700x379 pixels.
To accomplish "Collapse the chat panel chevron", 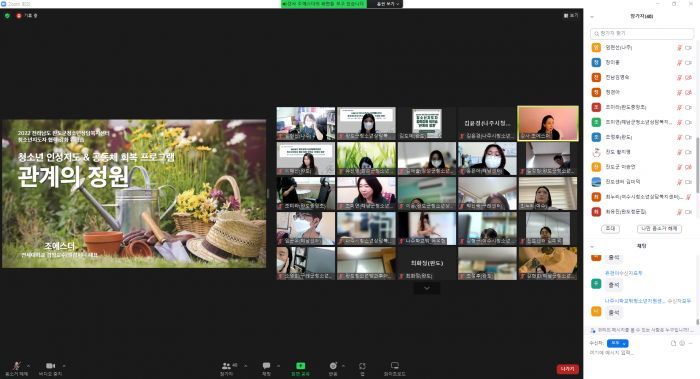I will (x=592, y=246).
